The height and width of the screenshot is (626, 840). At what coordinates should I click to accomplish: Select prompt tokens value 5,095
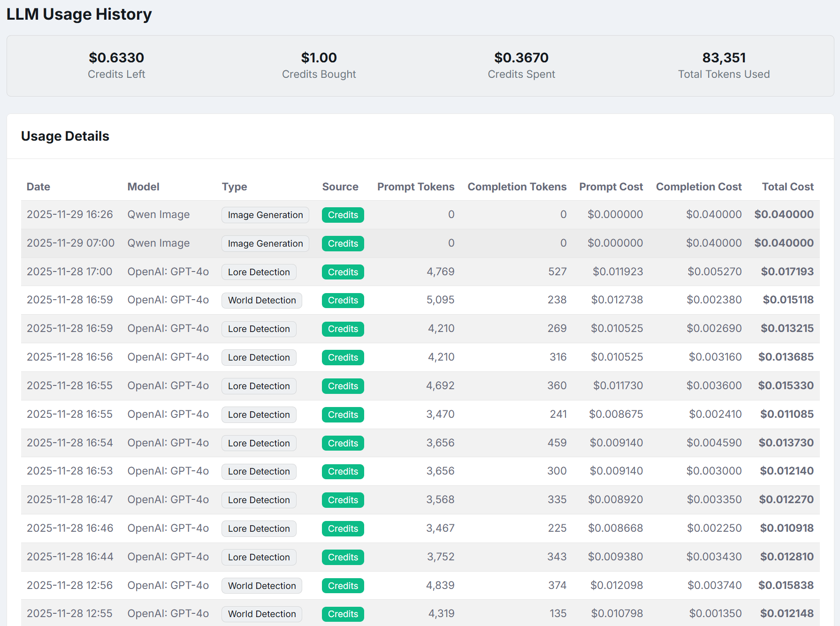(441, 300)
